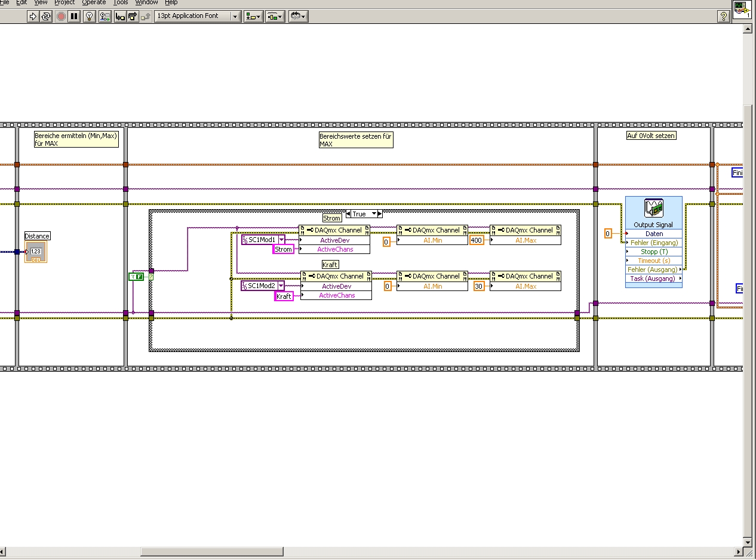The height and width of the screenshot is (560, 756).
Task: Select the Distance numeric indicator terminal
Action: pos(35,252)
